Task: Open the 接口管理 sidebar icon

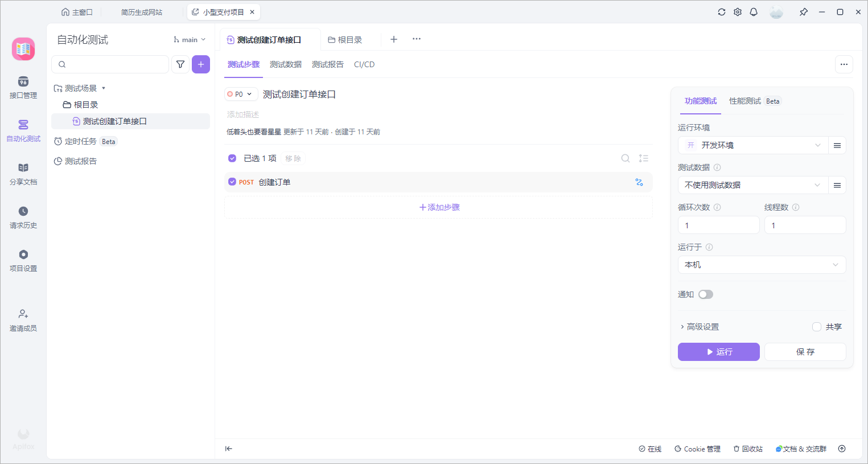Action: click(23, 88)
